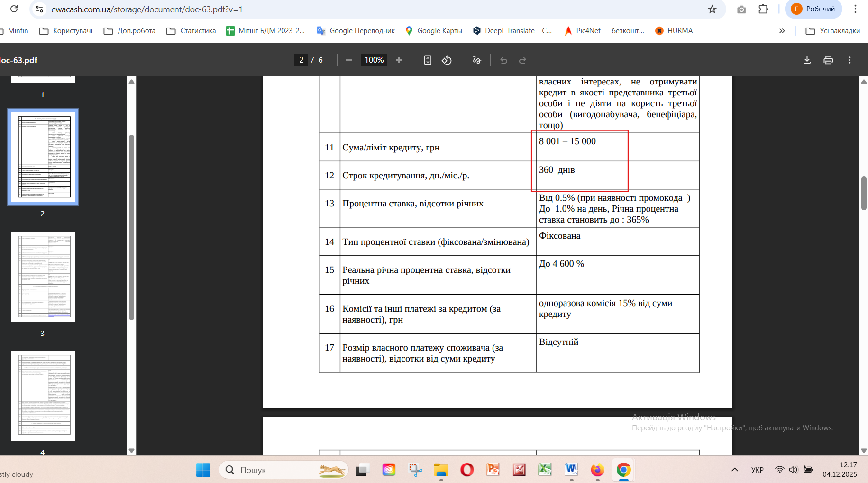Show hidden system tray icons
Image resolution: width=868 pixels, height=483 pixels.
734,470
